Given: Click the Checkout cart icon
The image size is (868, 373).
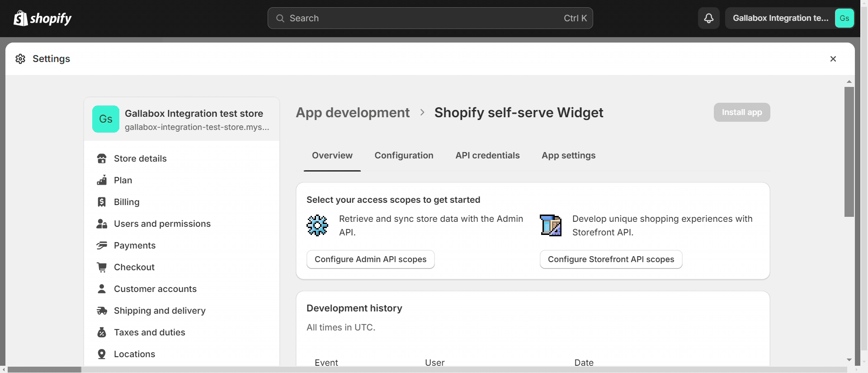Looking at the screenshot, I should (102, 267).
